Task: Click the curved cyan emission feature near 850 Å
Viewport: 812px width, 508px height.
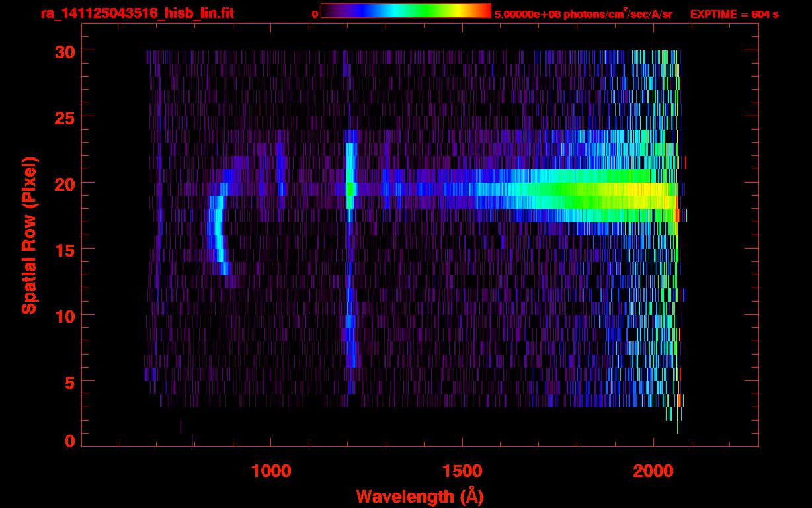Action: tap(218, 229)
